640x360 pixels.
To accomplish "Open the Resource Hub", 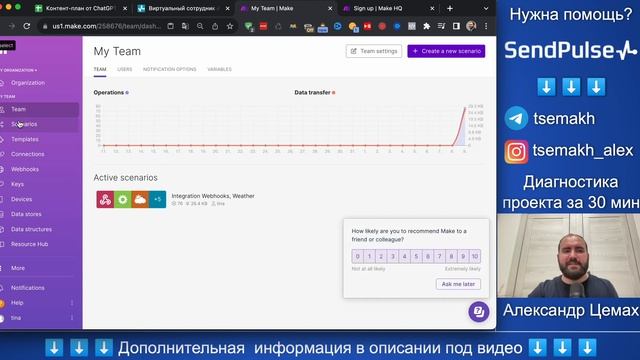I will 29,244.
